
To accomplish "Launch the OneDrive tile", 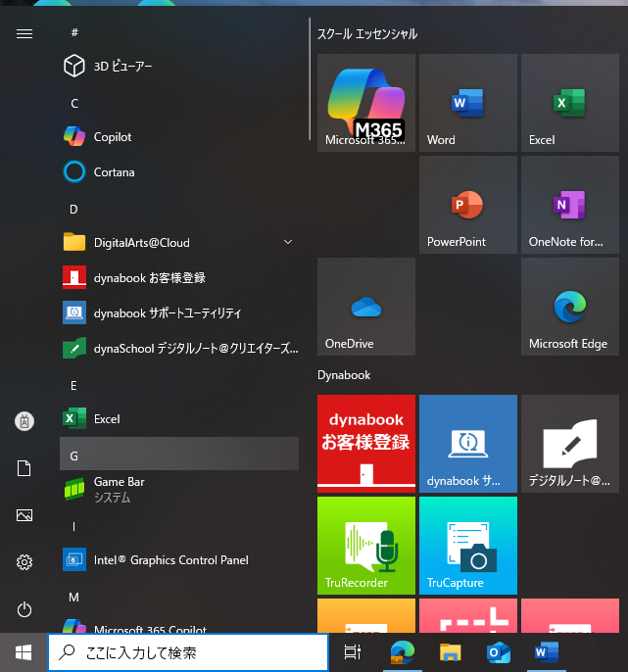I will [x=365, y=307].
